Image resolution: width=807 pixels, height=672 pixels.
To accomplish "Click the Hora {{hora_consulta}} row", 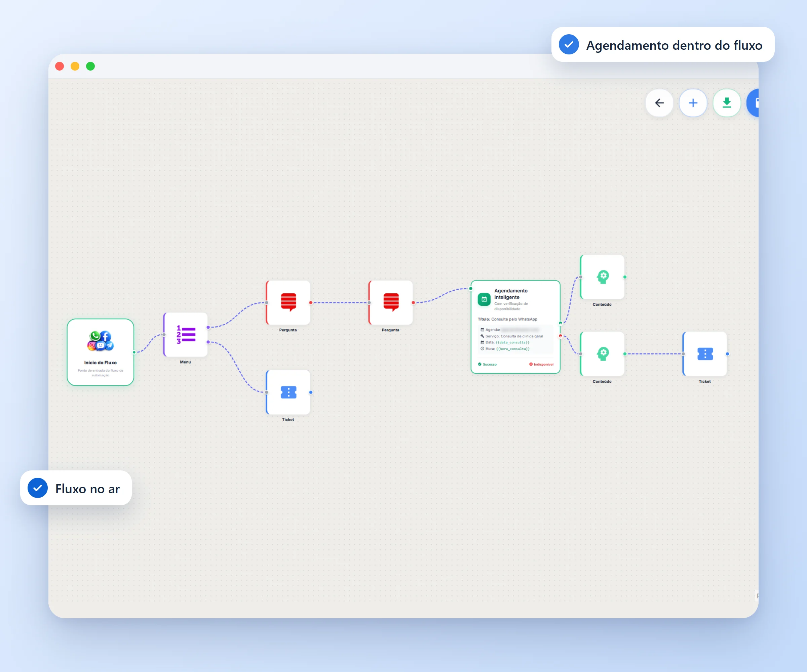I will tap(505, 349).
